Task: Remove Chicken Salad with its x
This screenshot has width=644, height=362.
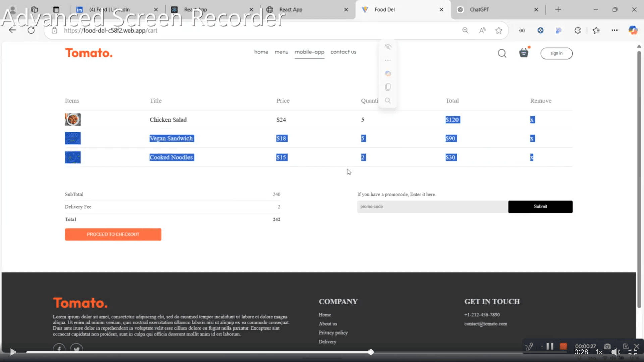Action: [x=532, y=120]
